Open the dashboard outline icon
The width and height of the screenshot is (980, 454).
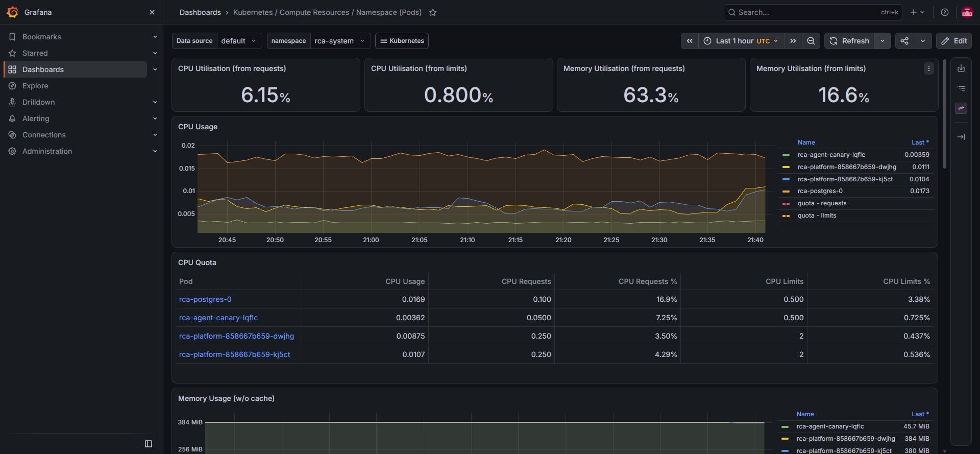click(x=961, y=88)
